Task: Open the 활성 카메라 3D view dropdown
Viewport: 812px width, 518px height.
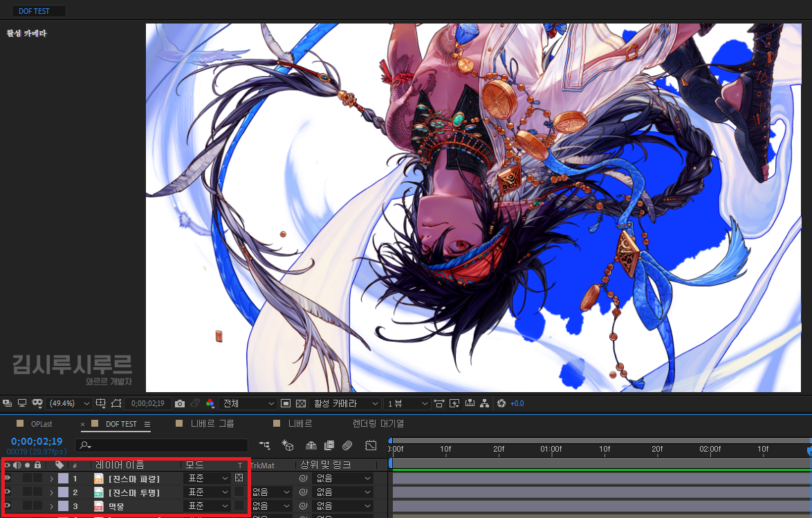Action: (345, 403)
